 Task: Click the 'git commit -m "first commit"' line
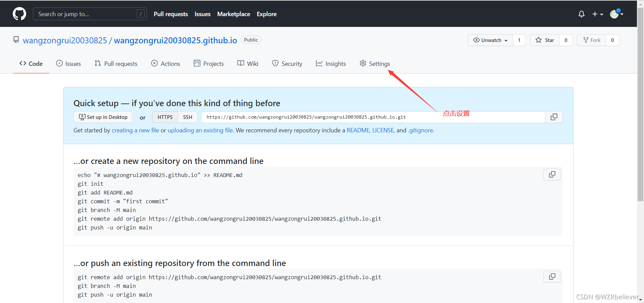(123, 201)
